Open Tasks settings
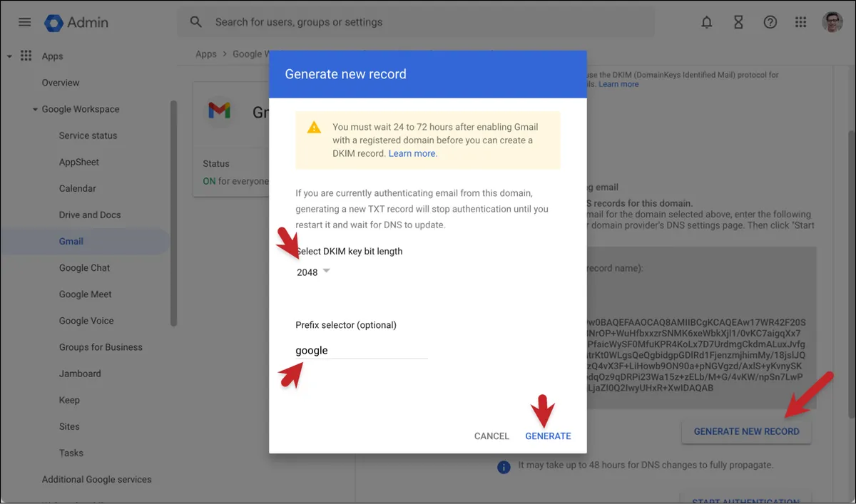Viewport: 856px width, 504px height. pyautogui.click(x=71, y=453)
